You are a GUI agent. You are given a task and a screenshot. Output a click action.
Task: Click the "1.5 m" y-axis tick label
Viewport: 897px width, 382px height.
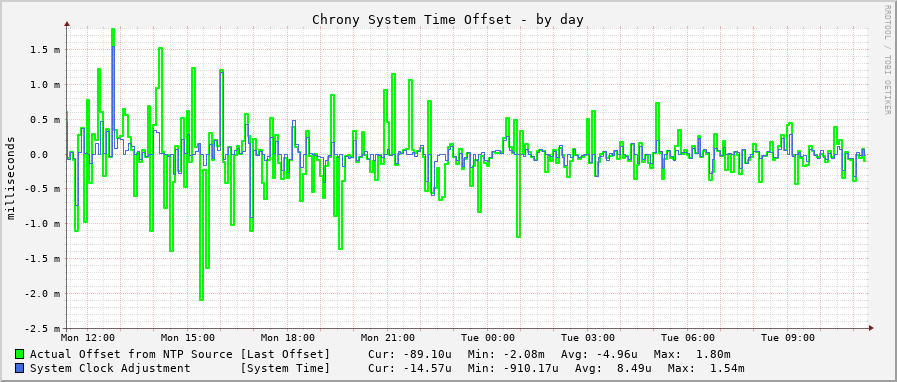tap(45, 50)
